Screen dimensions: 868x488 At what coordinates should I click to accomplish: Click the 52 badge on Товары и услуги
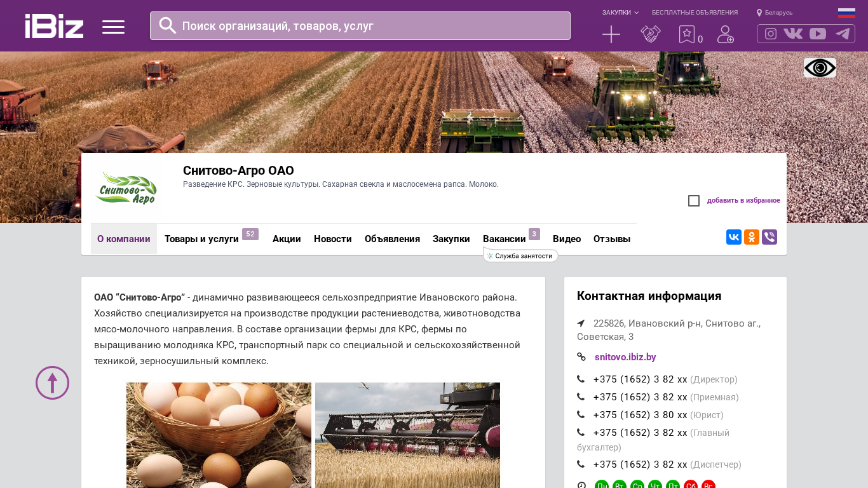[250, 234]
